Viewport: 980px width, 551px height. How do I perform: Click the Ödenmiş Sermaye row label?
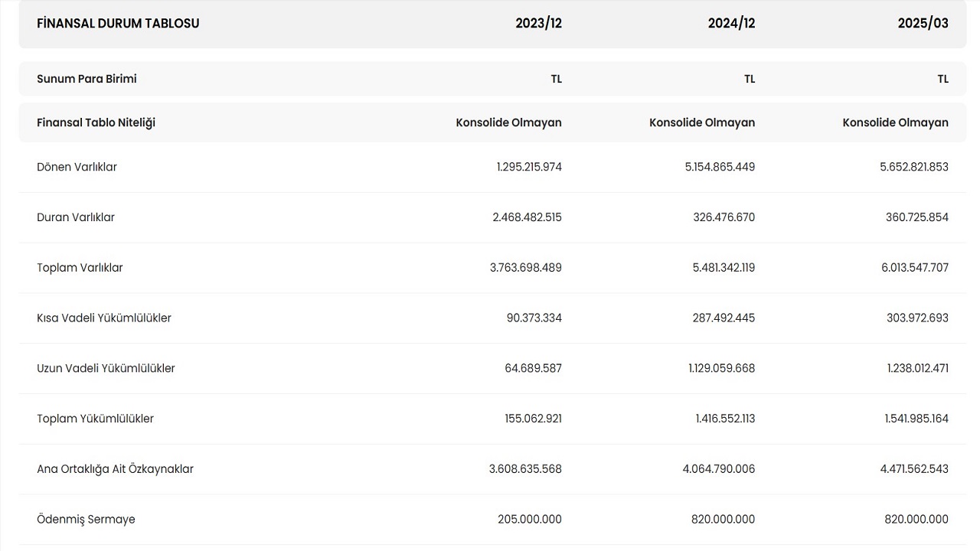[x=86, y=520]
